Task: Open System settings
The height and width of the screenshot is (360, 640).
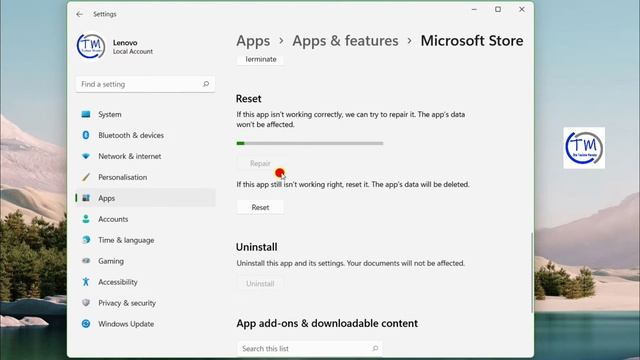Action: [145, 114]
